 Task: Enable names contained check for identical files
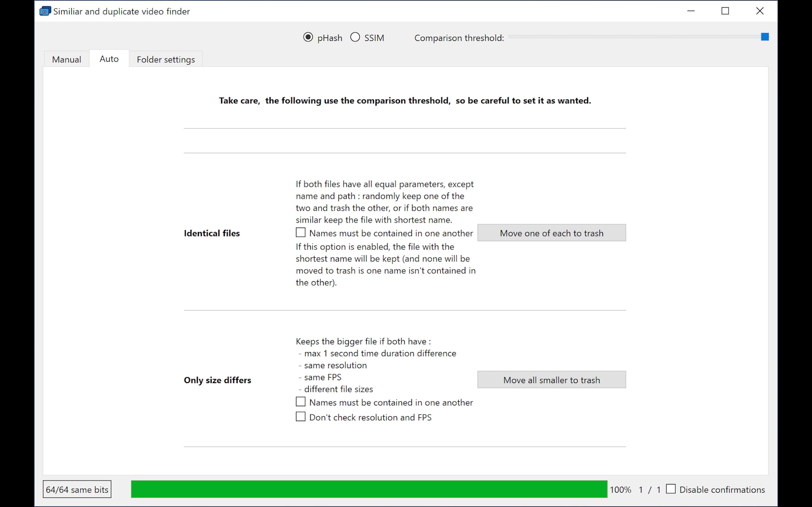[x=300, y=232]
